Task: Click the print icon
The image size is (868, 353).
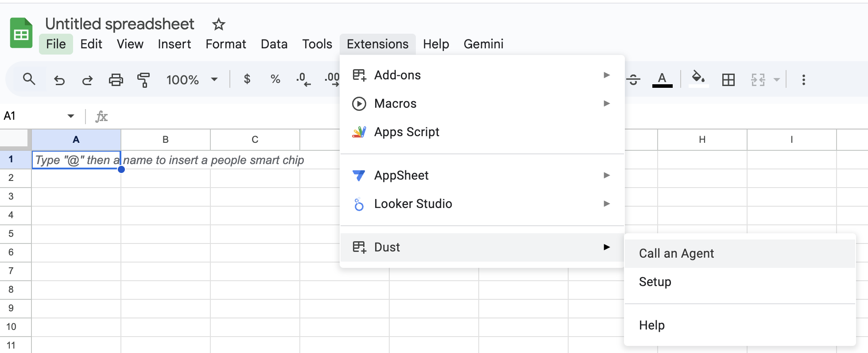Action: tap(116, 80)
